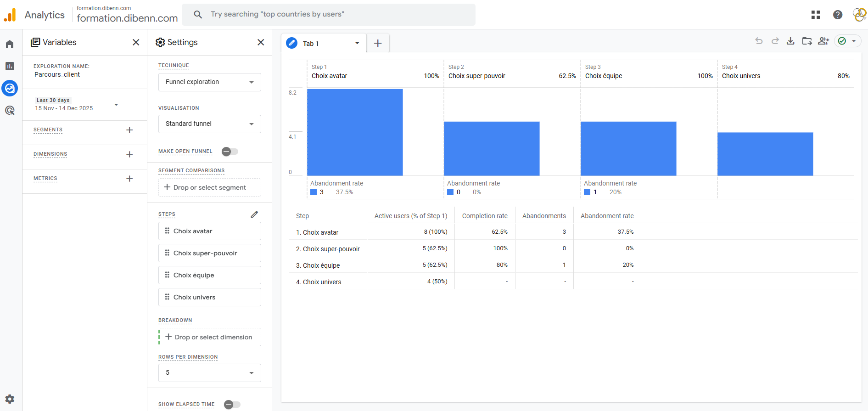Add a new exploration tab

[378, 43]
